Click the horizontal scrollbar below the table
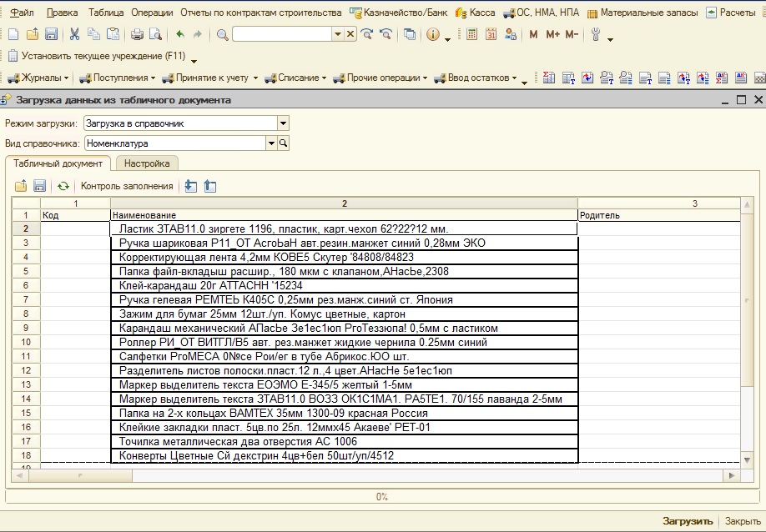Screen dimensions: 766x532 [x=375, y=474]
